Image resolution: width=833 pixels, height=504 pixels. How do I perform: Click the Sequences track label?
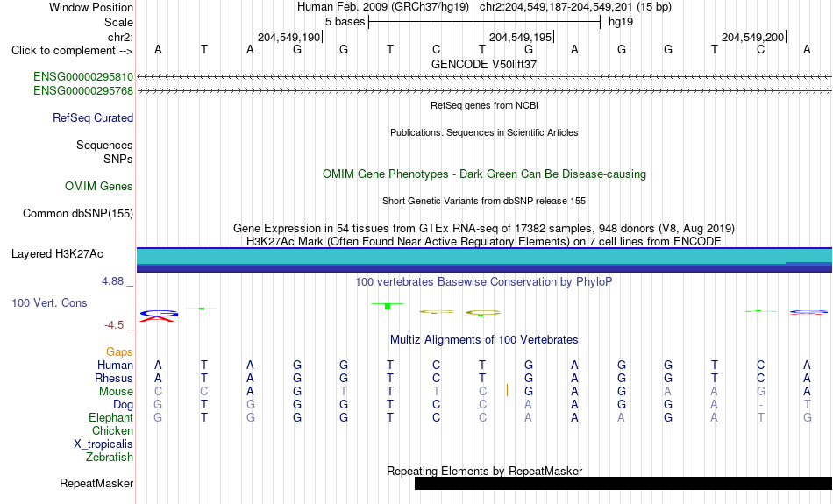click(x=104, y=145)
